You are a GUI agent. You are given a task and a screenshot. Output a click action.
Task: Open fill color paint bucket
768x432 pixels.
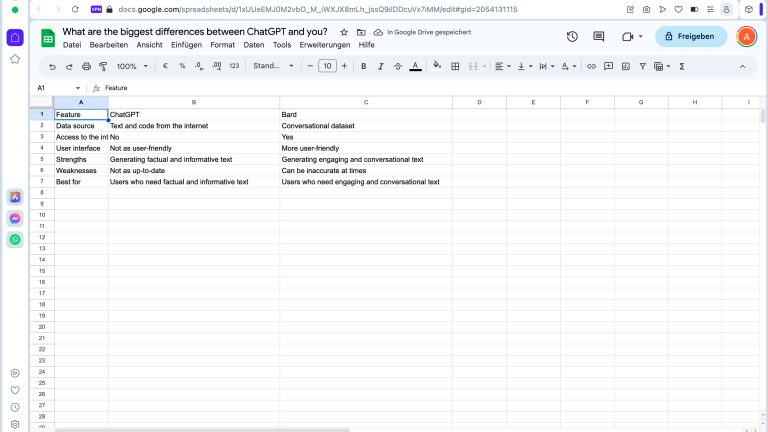pos(437,66)
